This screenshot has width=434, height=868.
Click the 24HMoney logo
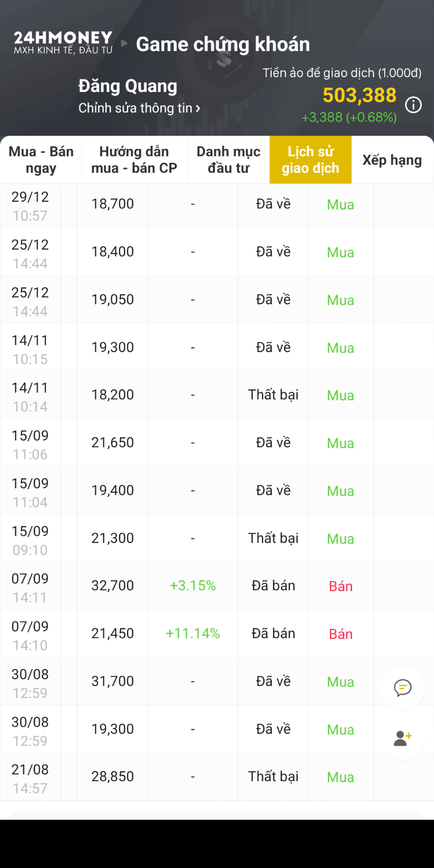[63, 43]
